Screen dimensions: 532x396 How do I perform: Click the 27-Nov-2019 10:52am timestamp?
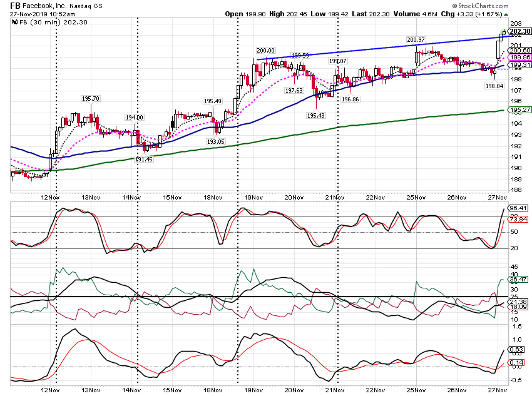[x=43, y=14]
